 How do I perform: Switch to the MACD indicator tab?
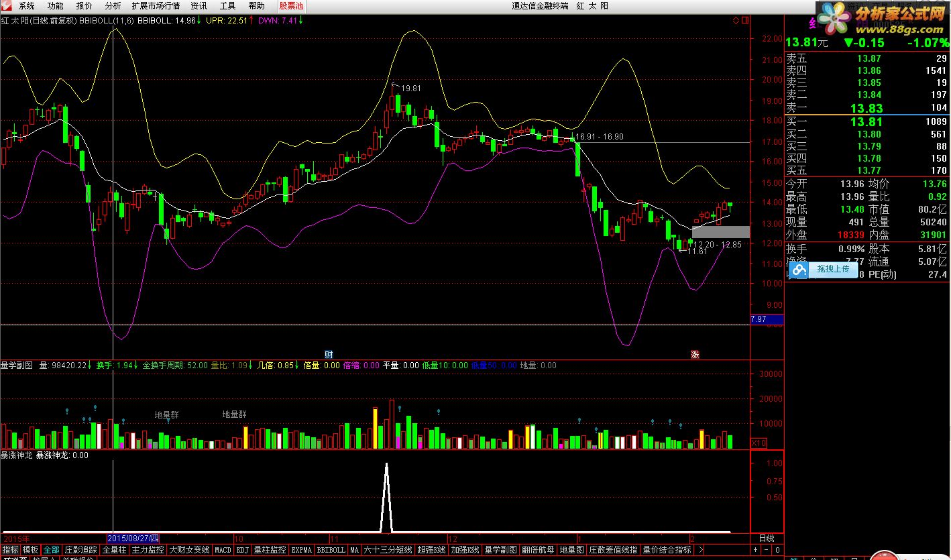[223, 549]
